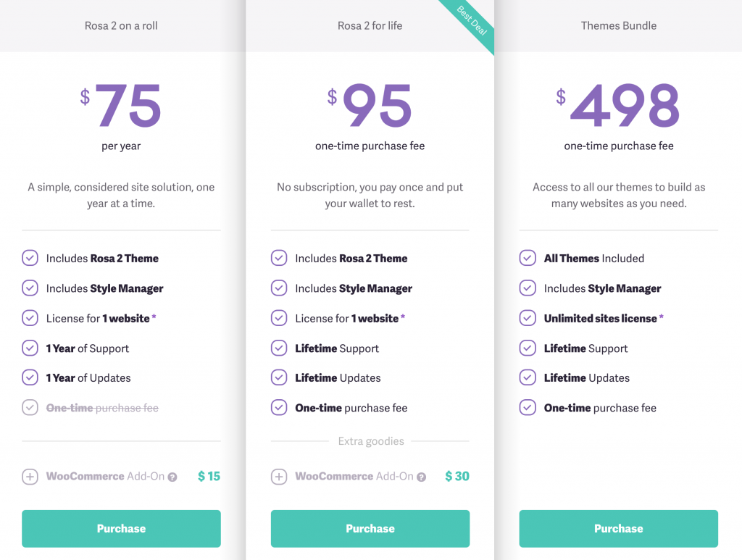The height and width of the screenshot is (560, 742).
Task: Click the checkmark beside License for 1 website in middle plan
Action: (x=279, y=318)
